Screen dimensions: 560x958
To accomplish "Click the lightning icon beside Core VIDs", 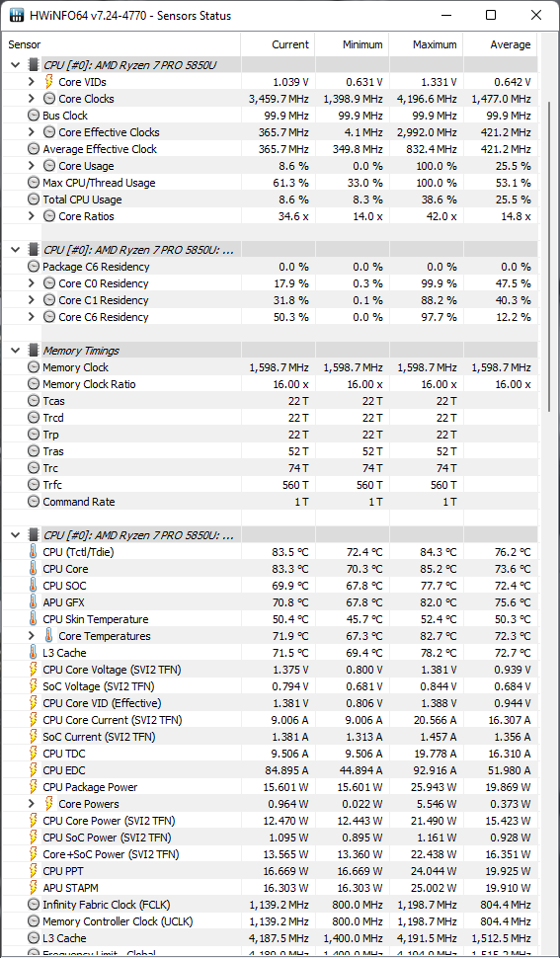I will (x=49, y=82).
